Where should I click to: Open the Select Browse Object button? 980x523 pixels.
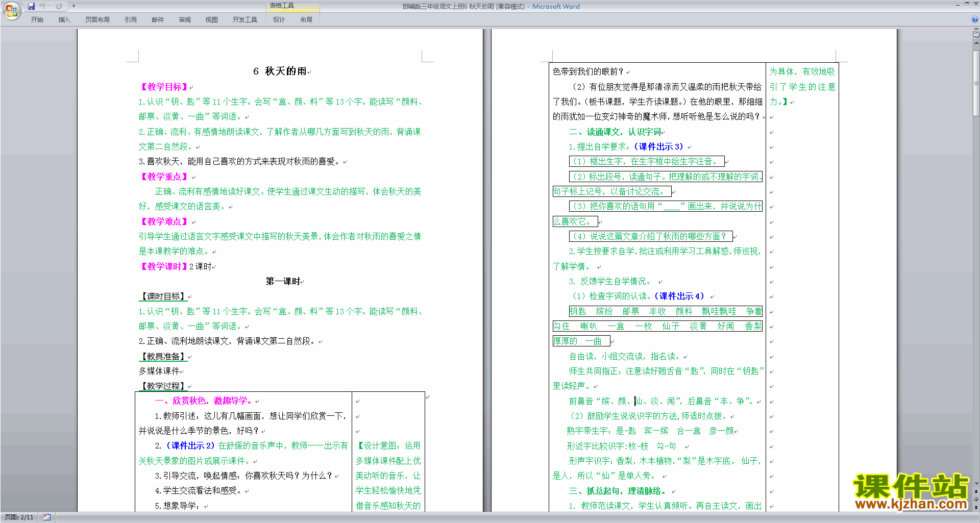coord(976,499)
